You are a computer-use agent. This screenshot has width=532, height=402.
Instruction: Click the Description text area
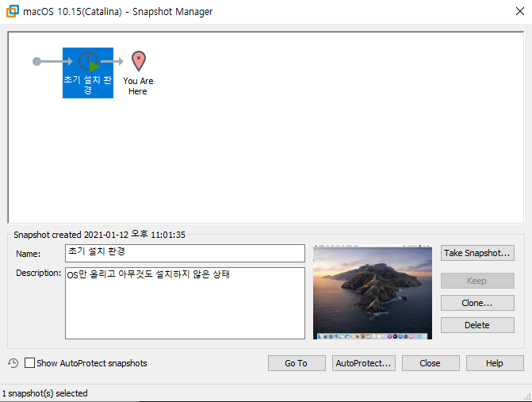click(185, 303)
